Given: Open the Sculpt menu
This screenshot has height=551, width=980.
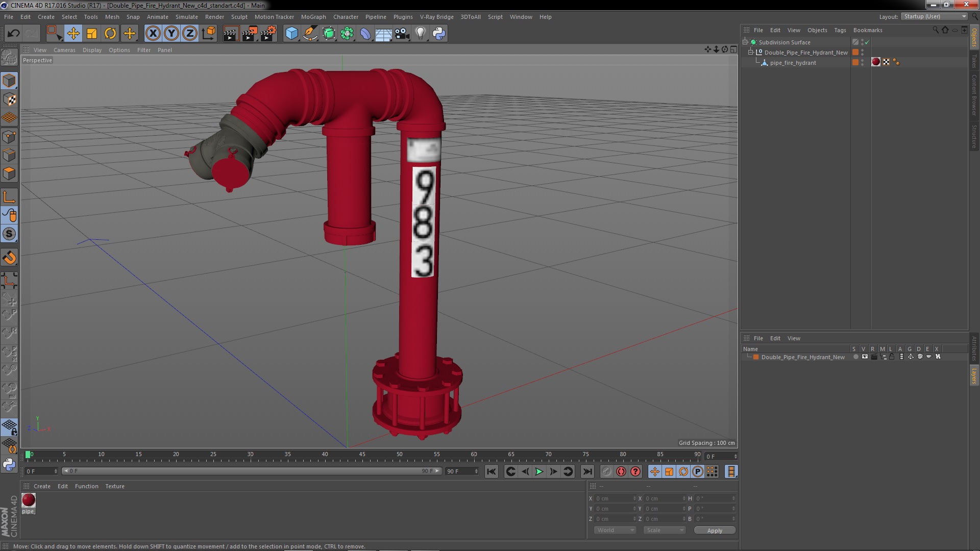Looking at the screenshot, I should click(239, 17).
